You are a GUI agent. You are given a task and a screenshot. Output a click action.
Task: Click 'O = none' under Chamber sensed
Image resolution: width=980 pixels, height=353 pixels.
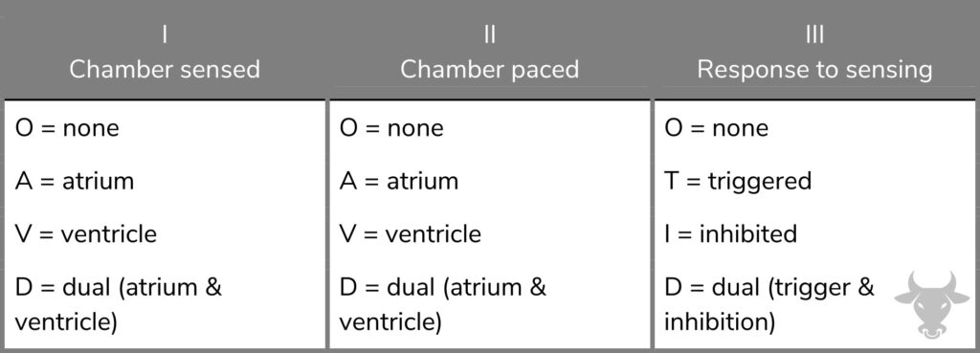pos(67,128)
